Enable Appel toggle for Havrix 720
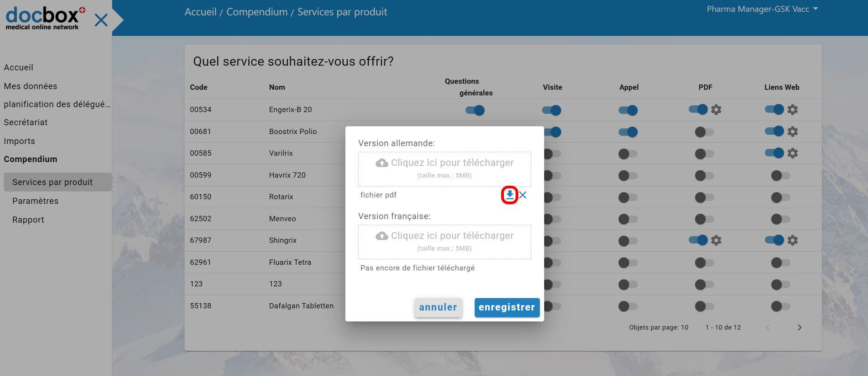Screen dimensions: 868x376 [628, 175]
